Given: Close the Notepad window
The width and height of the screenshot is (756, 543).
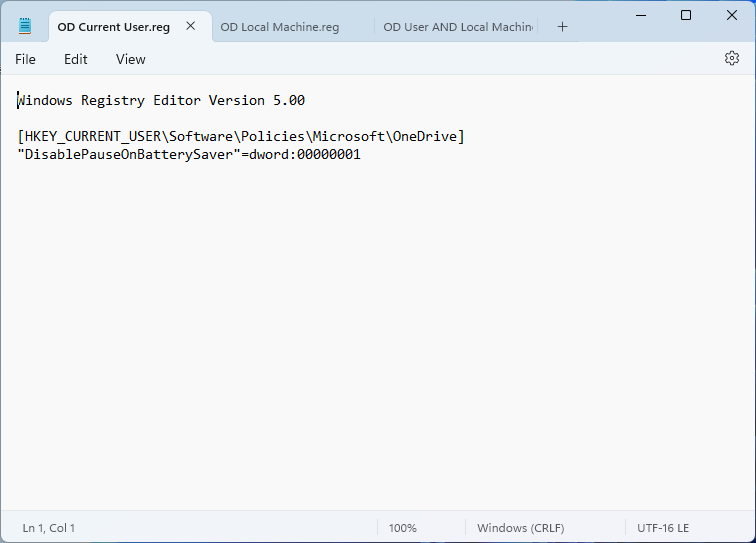Looking at the screenshot, I should pos(731,15).
